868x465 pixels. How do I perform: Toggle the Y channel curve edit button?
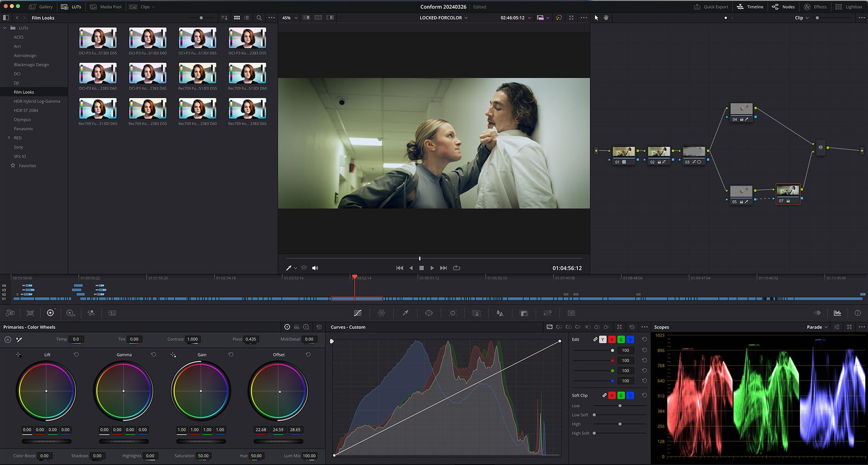pyautogui.click(x=603, y=340)
